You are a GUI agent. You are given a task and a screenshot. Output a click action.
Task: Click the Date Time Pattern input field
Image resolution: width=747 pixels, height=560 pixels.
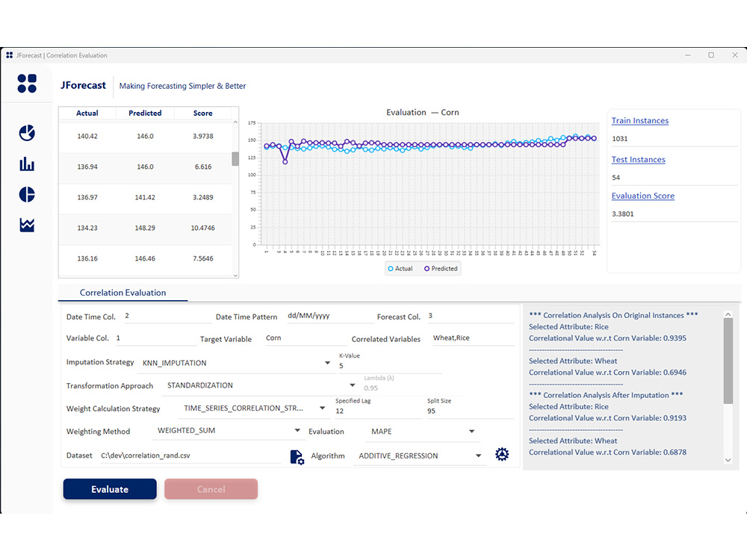pos(329,316)
